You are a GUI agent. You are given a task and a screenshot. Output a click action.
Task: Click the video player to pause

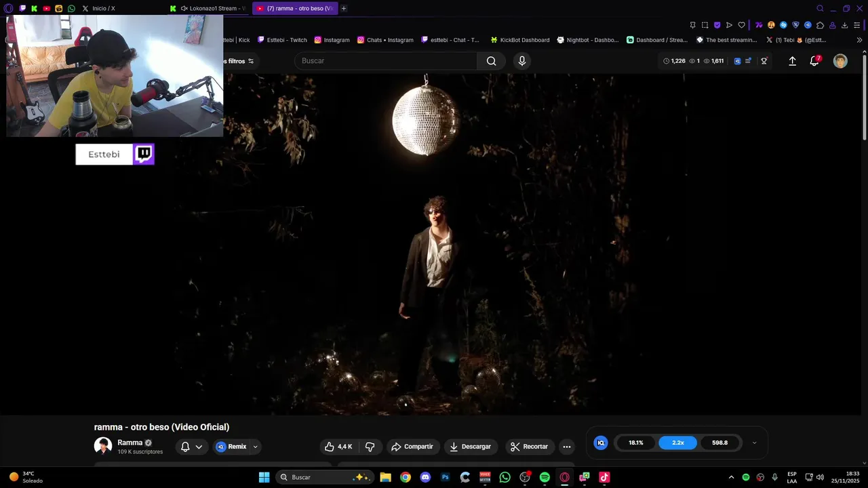[x=431, y=244]
